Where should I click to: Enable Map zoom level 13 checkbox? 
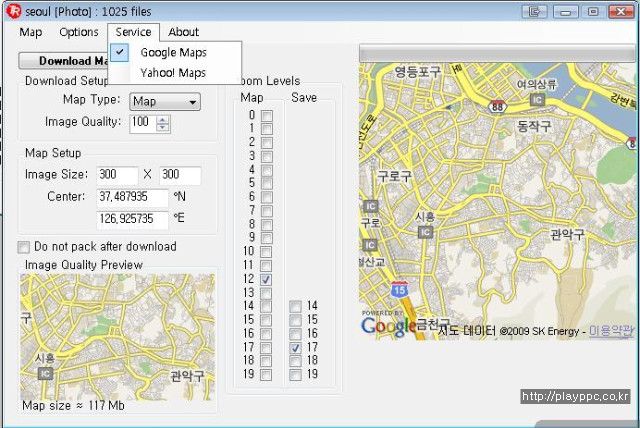[266, 293]
